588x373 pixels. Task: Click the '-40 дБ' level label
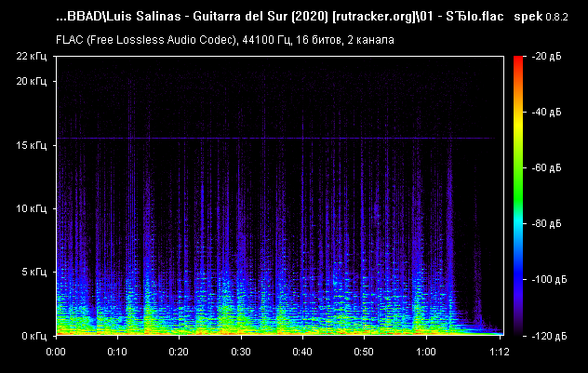[546, 113]
